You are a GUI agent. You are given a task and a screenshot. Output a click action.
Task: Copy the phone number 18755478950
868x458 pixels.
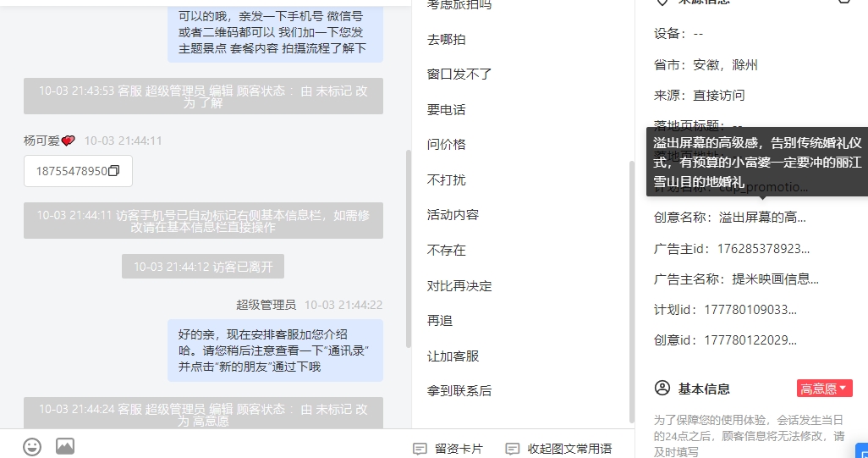113,171
